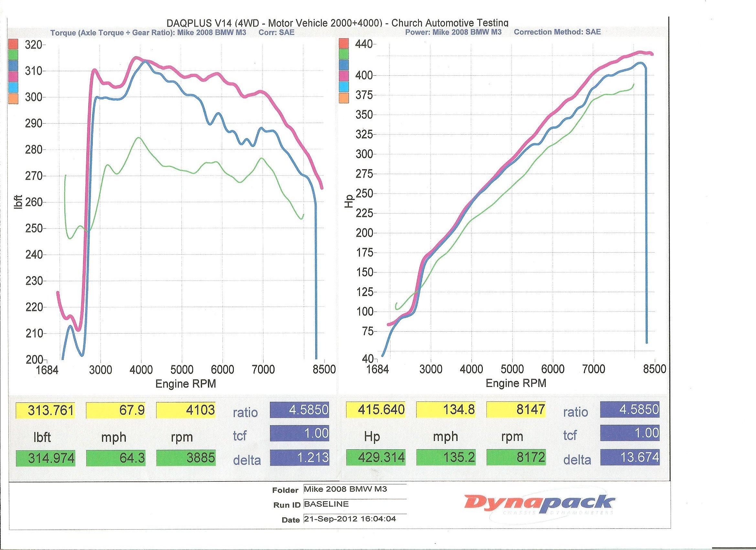Click power chart Engine RPM axis label

(x=516, y=383)
